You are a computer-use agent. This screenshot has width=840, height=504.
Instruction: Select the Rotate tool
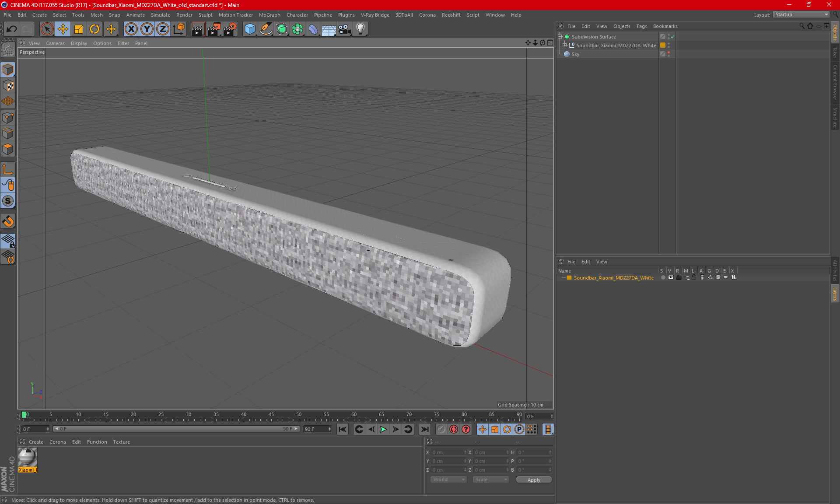coord(94,29)
